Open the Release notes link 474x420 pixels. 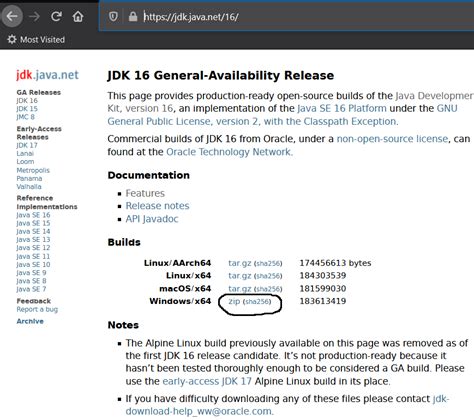click(157, 206)
